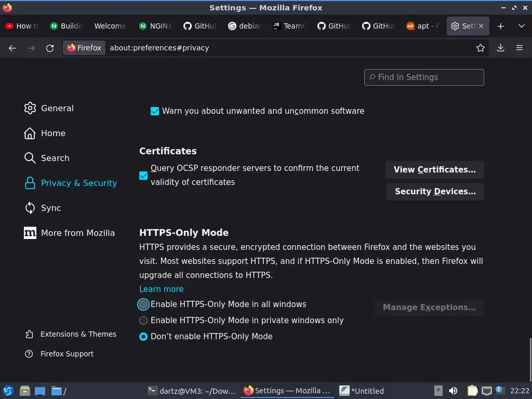
Task: Switch to the terminal window in the taskbar
Action: pyautogui.click(x=191, y=391)
